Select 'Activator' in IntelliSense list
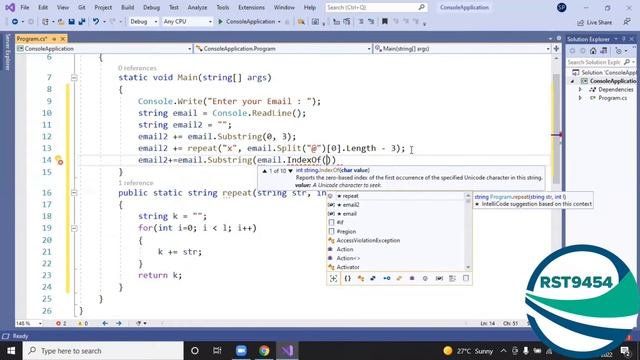 point(397,267)
